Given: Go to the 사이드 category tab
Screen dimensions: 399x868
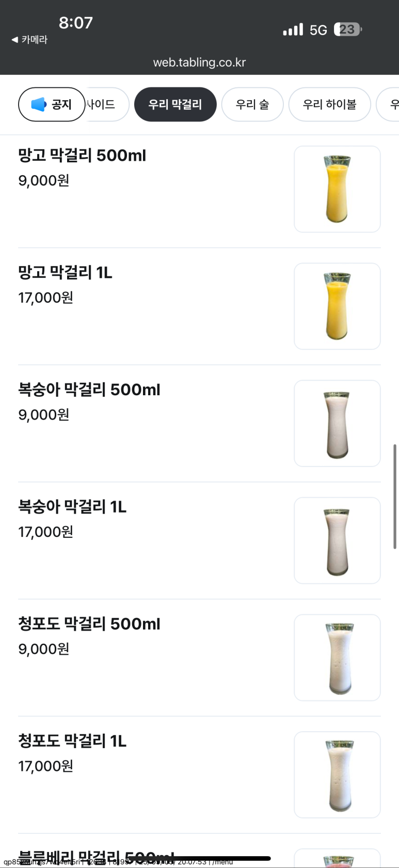Looking at the screenshot, I should [103, 104].
